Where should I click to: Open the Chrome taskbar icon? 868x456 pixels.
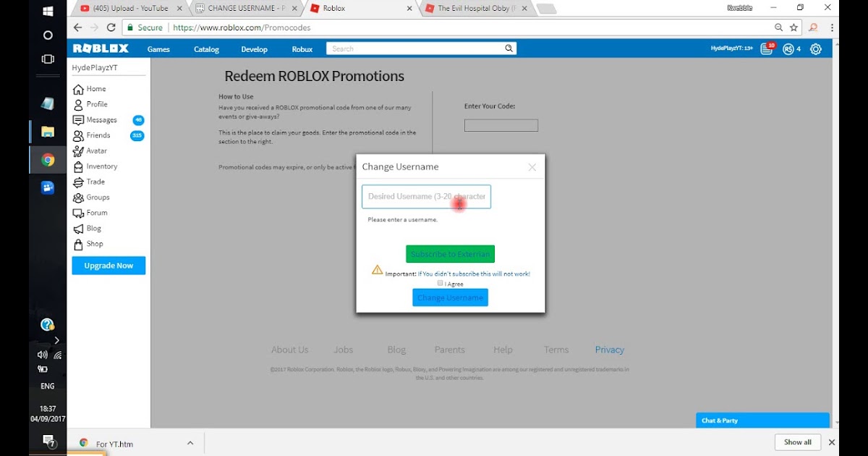48,160
